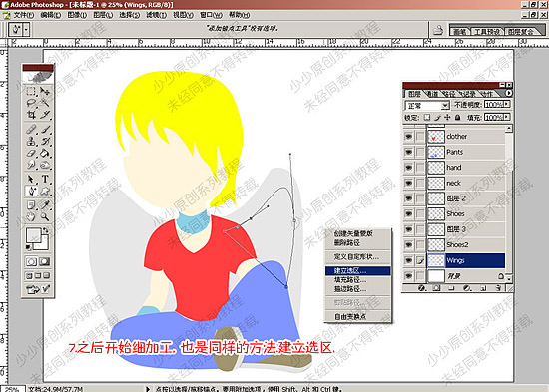Select the Hand tool
549x392 pixels.
(31, 217)
